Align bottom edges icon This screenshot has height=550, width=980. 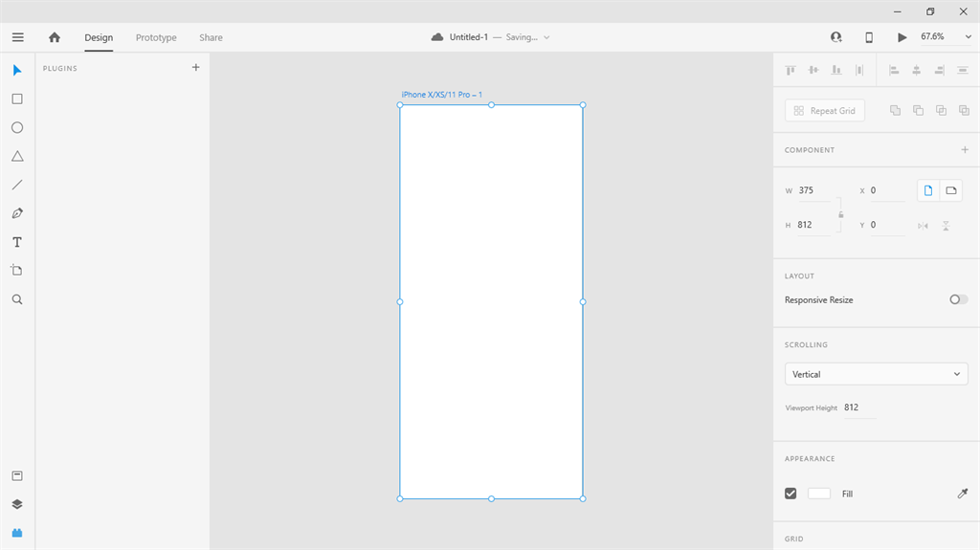[836, 70]
